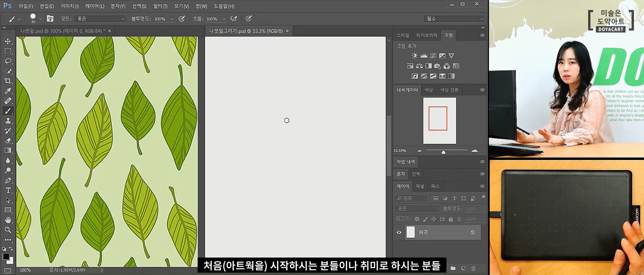Open the 흐름 100% dropdown arrow

224,19
